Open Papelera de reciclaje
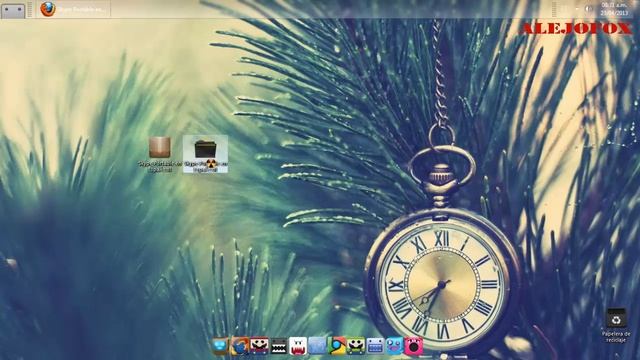Image resolution: width=640 pixels, height=360 pixels. click(x=616, y=325)
